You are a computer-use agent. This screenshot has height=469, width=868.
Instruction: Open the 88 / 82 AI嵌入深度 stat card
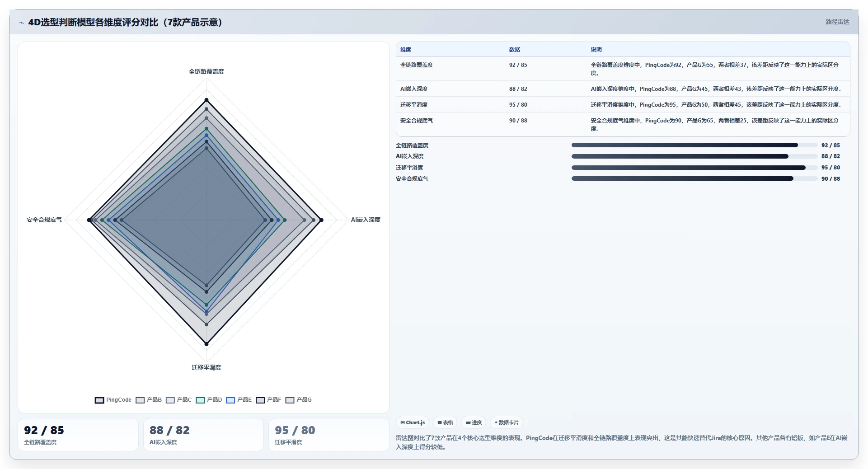coord(203,435)
